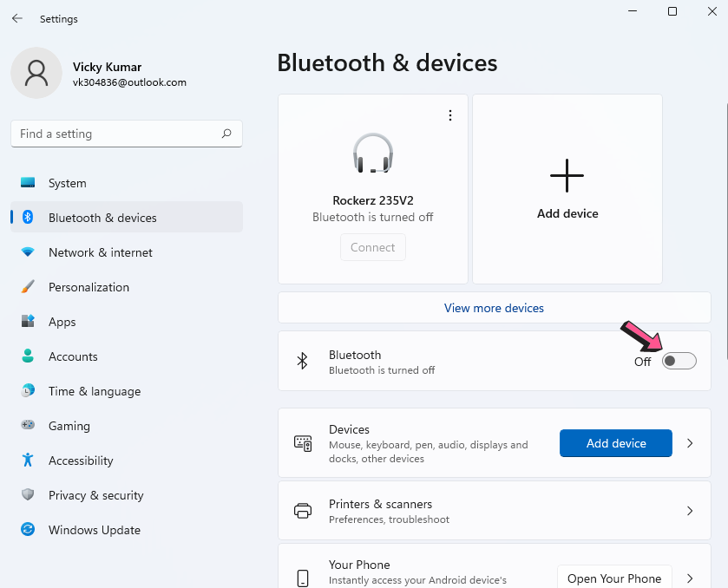The height and width of the screenshot is (588, 728).
Task: Open Gaming settings category
Action: [x=127, y=426]
